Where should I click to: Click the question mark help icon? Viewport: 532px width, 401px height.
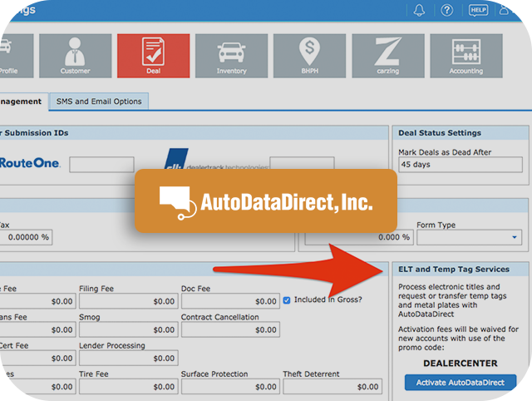pos(447,10)
